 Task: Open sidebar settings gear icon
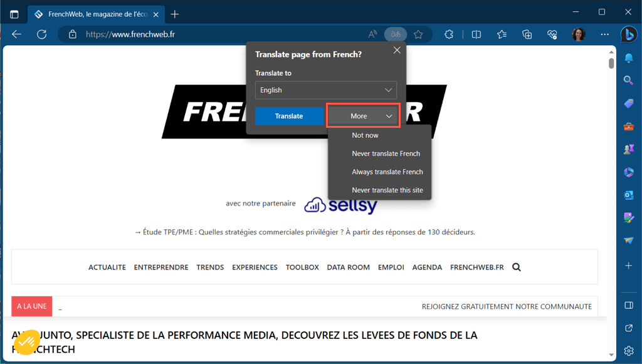(628, 351)
